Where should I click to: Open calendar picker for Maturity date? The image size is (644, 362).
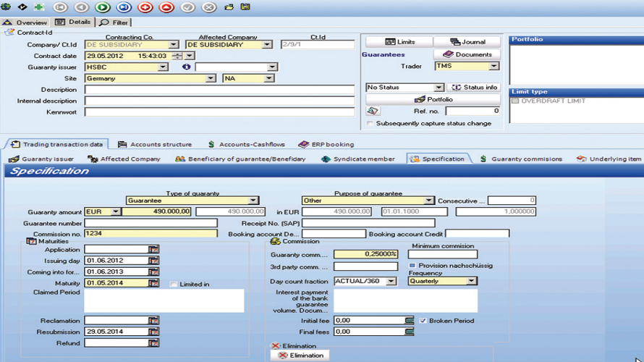(153, 283)
